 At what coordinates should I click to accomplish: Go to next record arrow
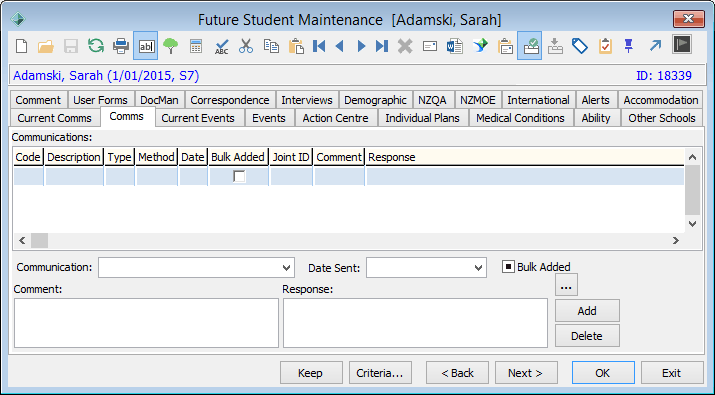tap(361, 46)
